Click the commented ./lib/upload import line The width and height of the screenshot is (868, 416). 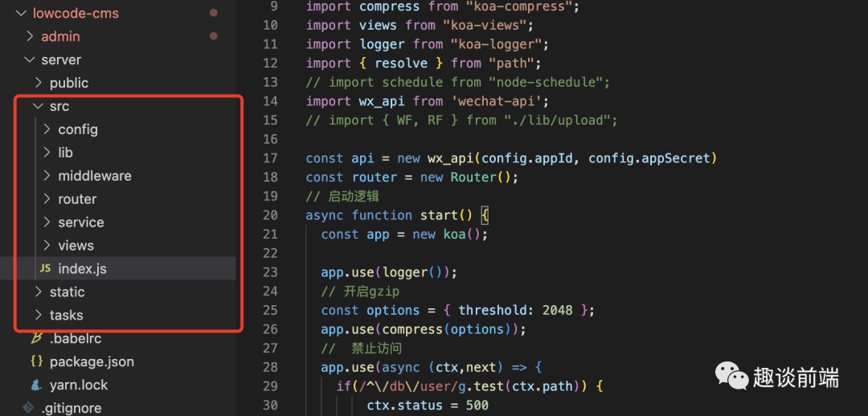click(x=461, y=120)
